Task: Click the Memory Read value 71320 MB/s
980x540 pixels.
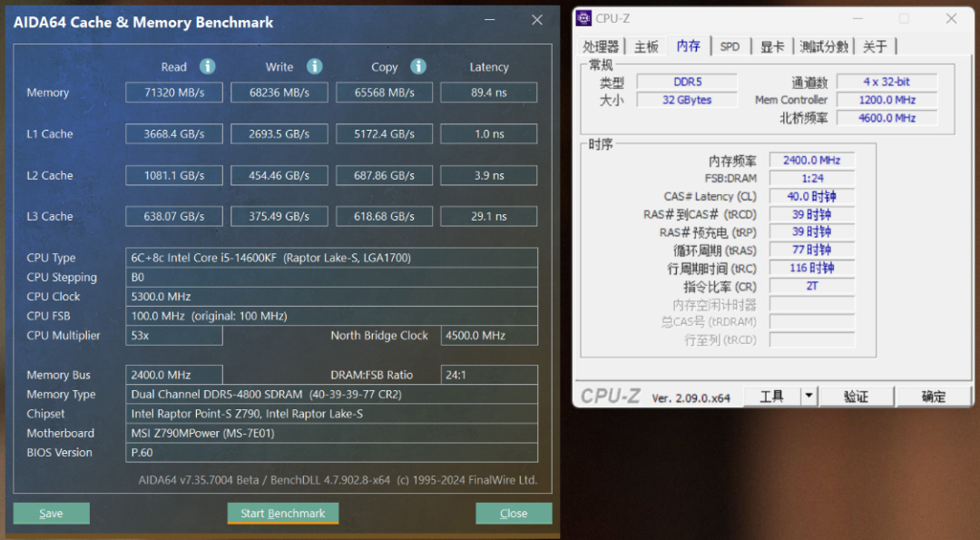Action: [173, 93]
